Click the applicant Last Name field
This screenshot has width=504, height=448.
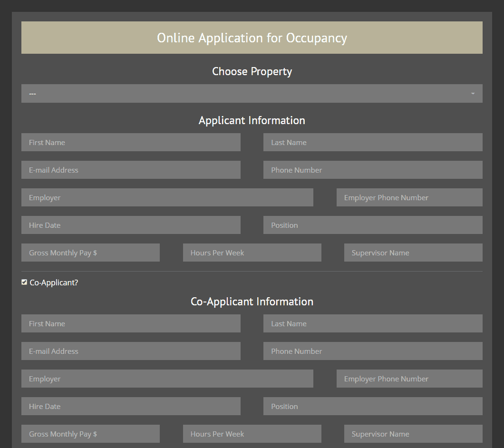point(373,142)
